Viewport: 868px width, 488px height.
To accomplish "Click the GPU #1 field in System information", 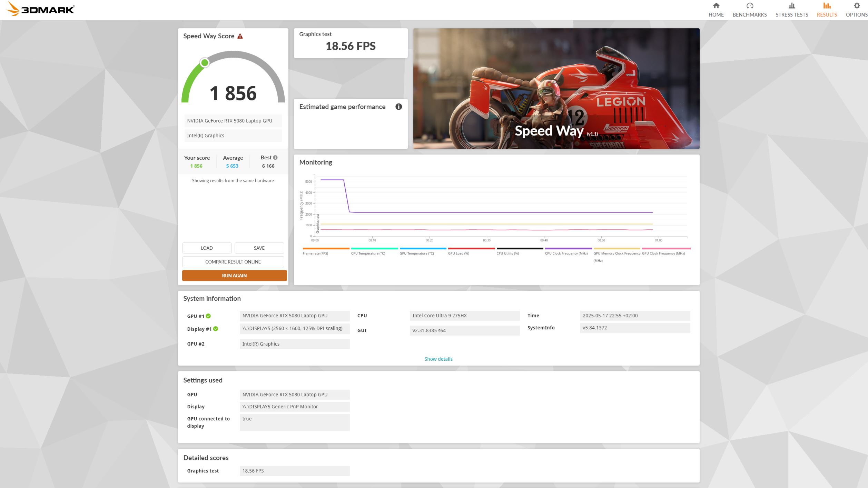I will click(x=295, y=316).
